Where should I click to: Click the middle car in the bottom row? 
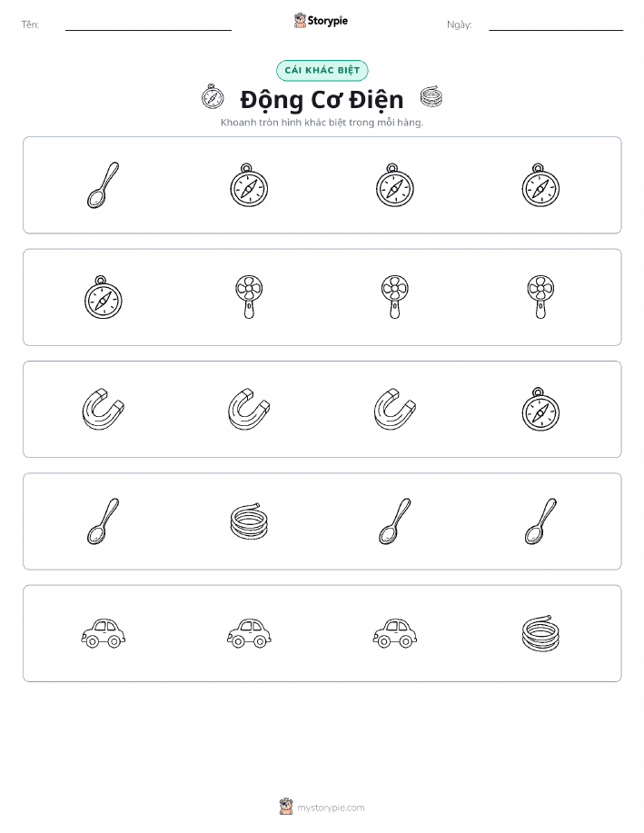[x=249, y=633]
